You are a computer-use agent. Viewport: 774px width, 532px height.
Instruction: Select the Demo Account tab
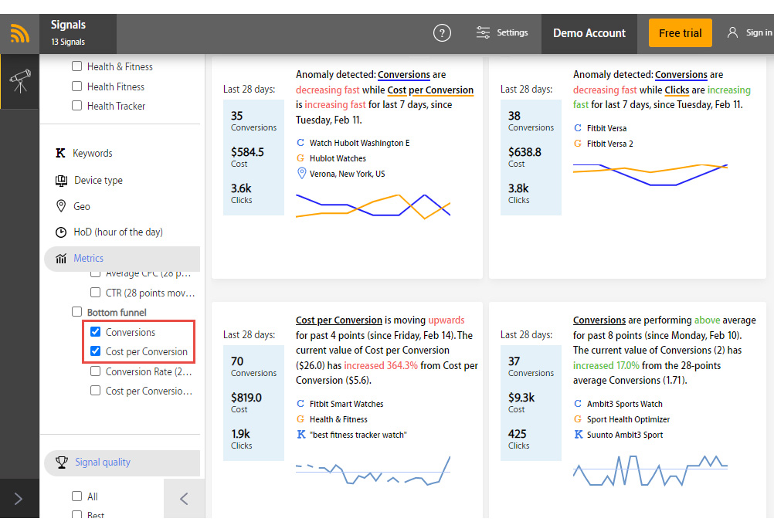(589, 33)
